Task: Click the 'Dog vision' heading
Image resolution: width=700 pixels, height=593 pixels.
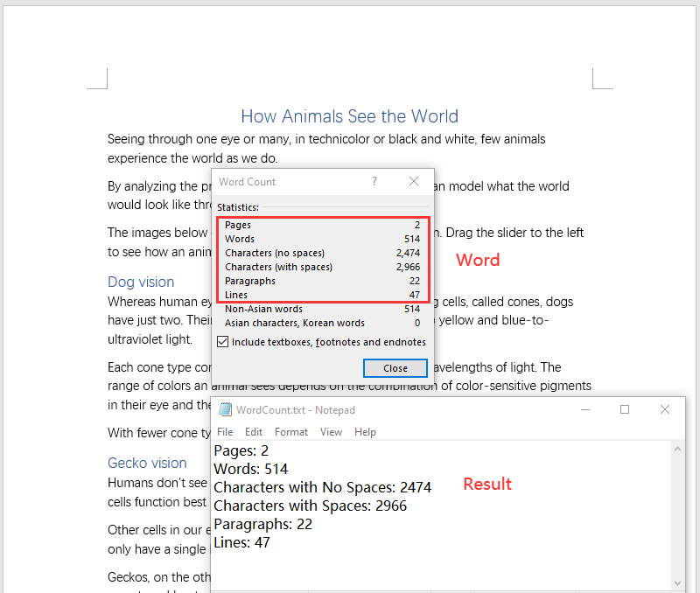Action: (141, 282)
